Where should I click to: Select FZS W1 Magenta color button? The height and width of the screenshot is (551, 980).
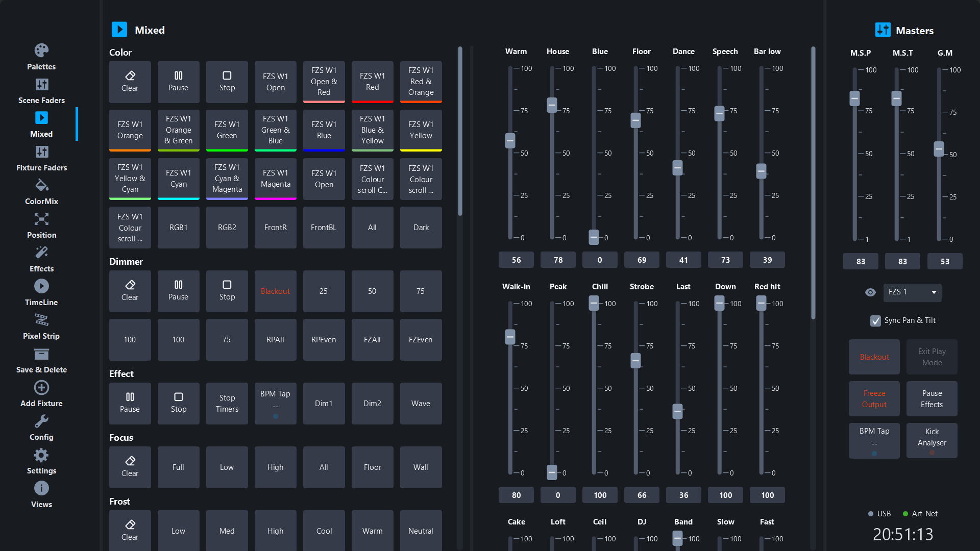tap(275, 179)
